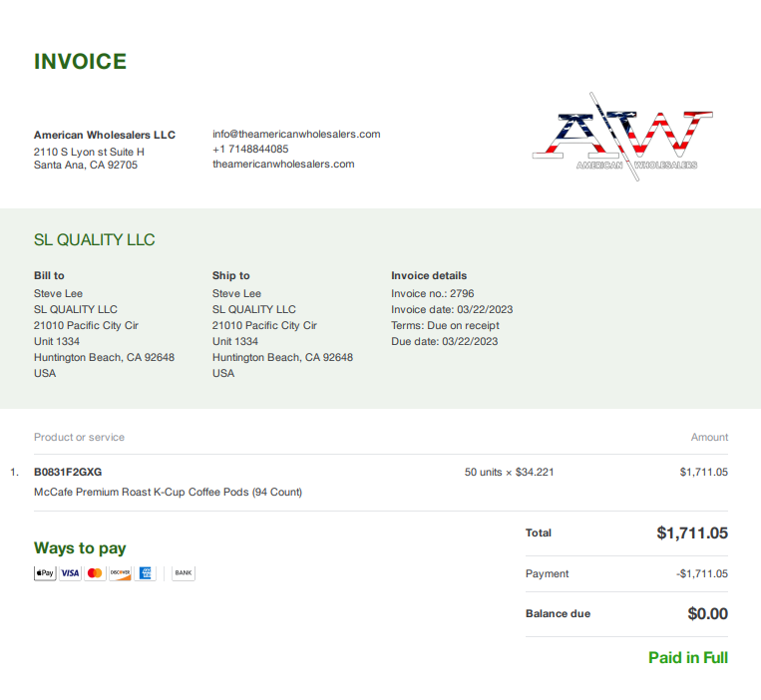Select the Santa Ana, CA 92705 line
Viewport: 761px width, 700px height.
(x=86, y=165)
